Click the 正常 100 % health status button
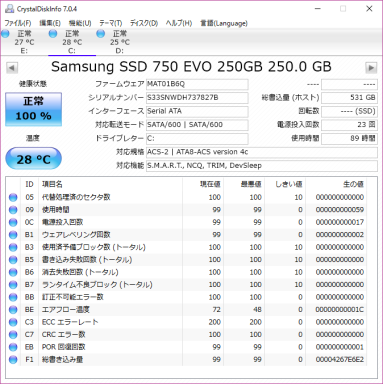The width and height of the screenshot is (383, 384). [x=33, y=109]
